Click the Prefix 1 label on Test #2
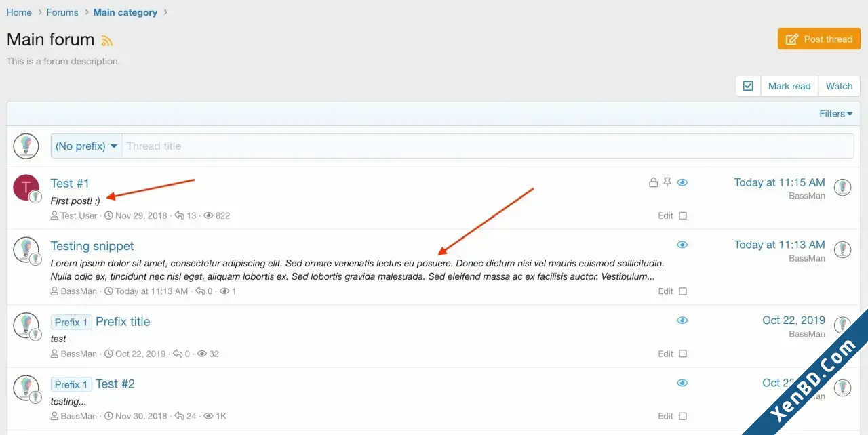Screen dimensions: 868x435 coord(71,384)
